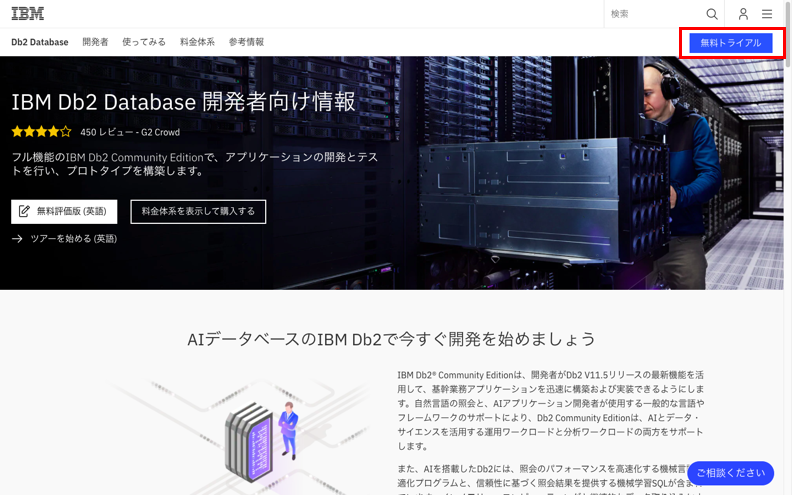
Task: Select the Db2 Database nav item
Action: pyautogui.click(x=40, y=42)
